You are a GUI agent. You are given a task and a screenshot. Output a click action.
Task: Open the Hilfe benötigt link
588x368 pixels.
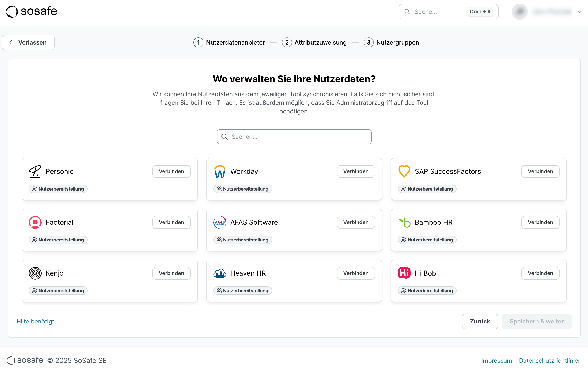coord(35,321)
